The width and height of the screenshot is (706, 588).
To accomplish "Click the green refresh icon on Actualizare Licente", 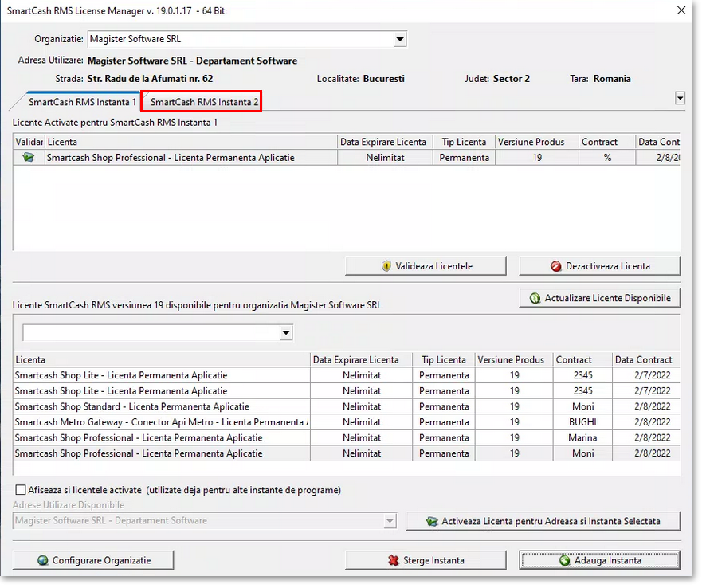I will click(x=535, y=298).
